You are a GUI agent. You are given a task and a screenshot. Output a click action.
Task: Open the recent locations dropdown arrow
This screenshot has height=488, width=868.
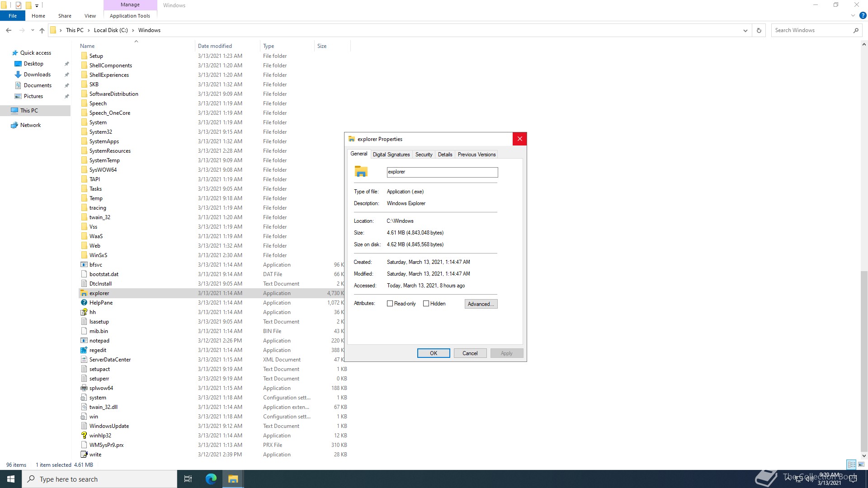(33, 30)
